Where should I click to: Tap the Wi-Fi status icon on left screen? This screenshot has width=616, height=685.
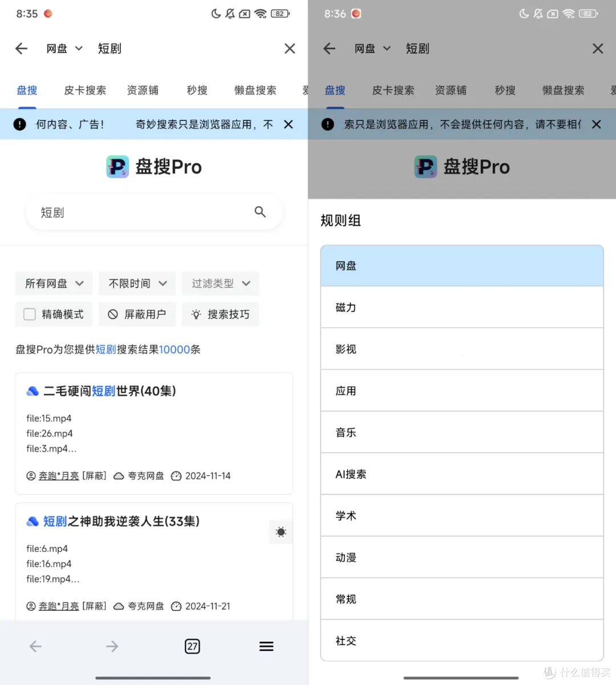click(x=261, y=14)
